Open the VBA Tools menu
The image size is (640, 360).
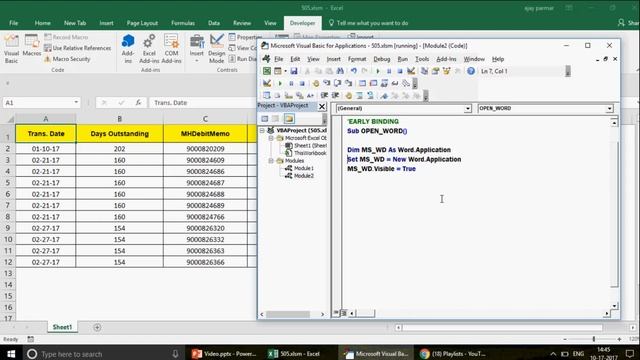[x=422, y=59]
